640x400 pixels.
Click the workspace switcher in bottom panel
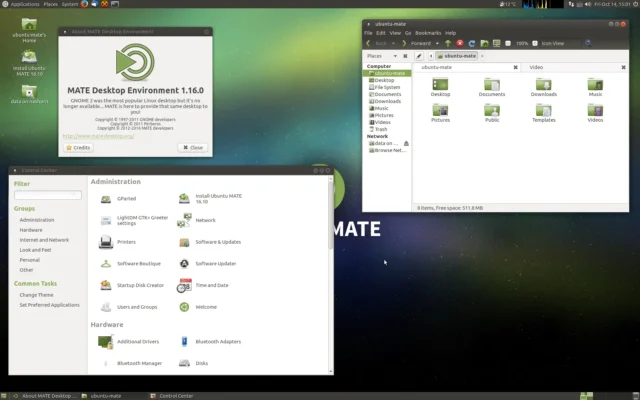click(x=587, y=396)
